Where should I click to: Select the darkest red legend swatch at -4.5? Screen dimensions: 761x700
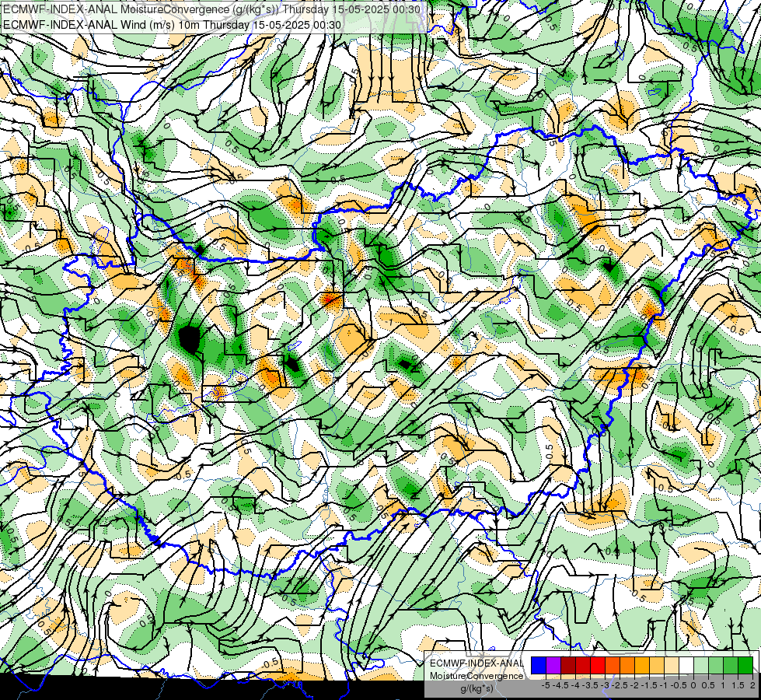coord(568,666)
